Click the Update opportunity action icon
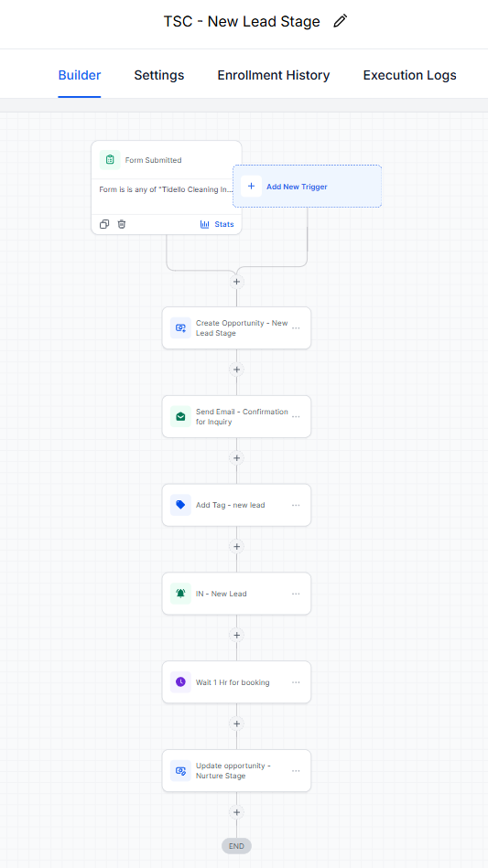 coord(180,770)
